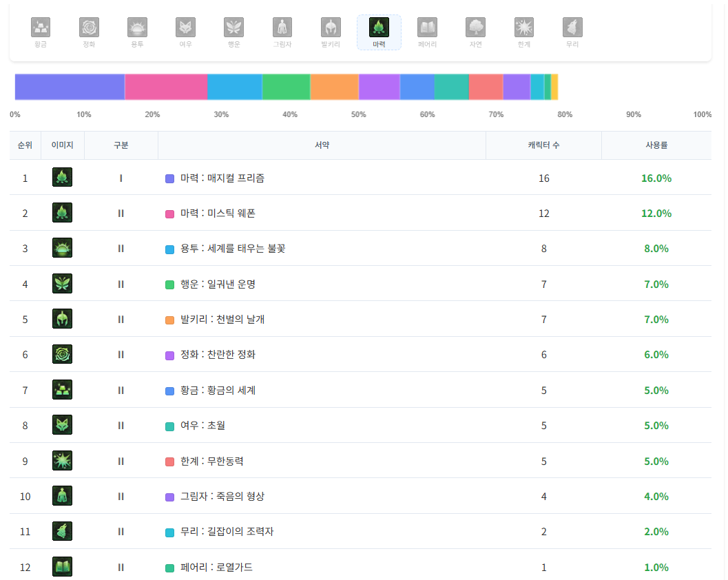
Task: Click the rank 1 row image thumbnail
Action: tap(62, 178)
